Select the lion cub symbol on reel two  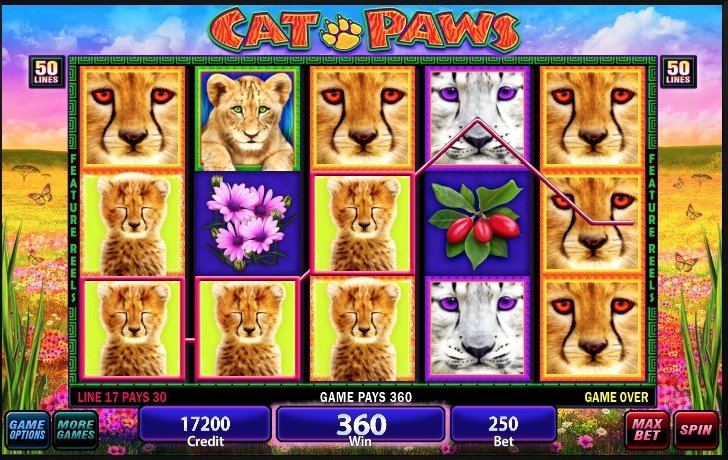point(247,119)
